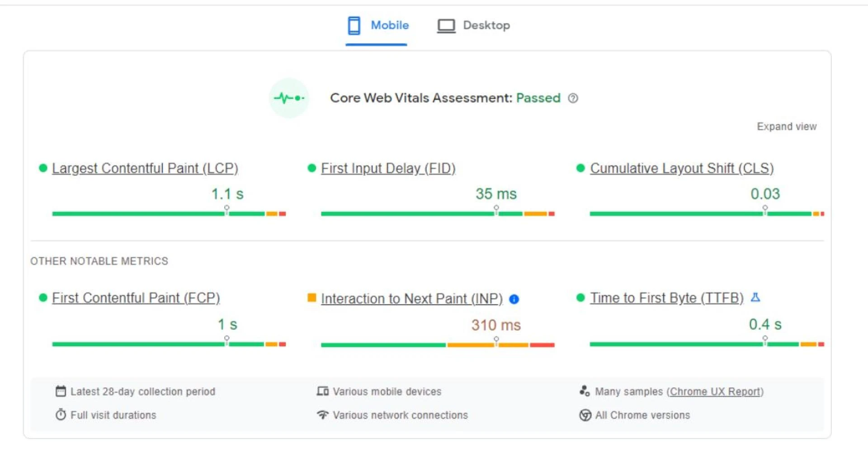The width and height of the screenshot is (868, 454).
Task: Select the Mobile tab
Action: click(x=389, y=26)
